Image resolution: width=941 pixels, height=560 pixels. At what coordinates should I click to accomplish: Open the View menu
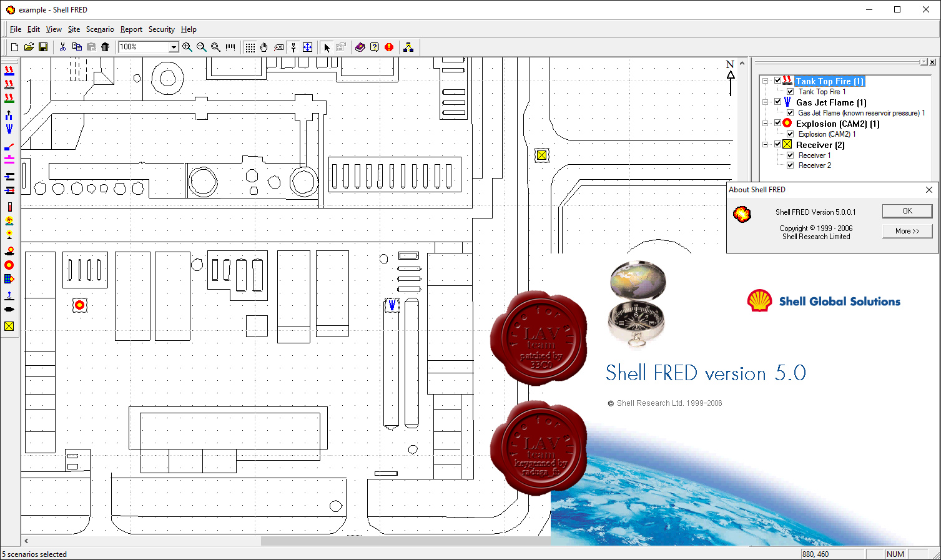(54, 29)
